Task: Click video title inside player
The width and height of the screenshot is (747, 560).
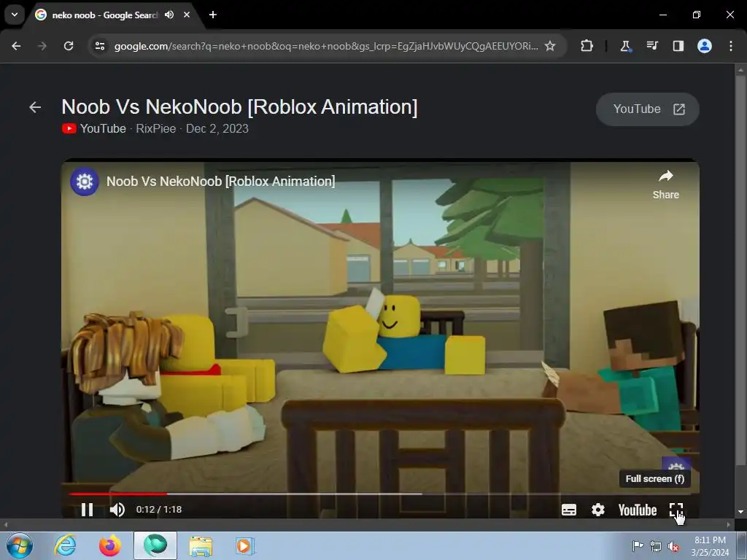Action: [x=220, y=182]
